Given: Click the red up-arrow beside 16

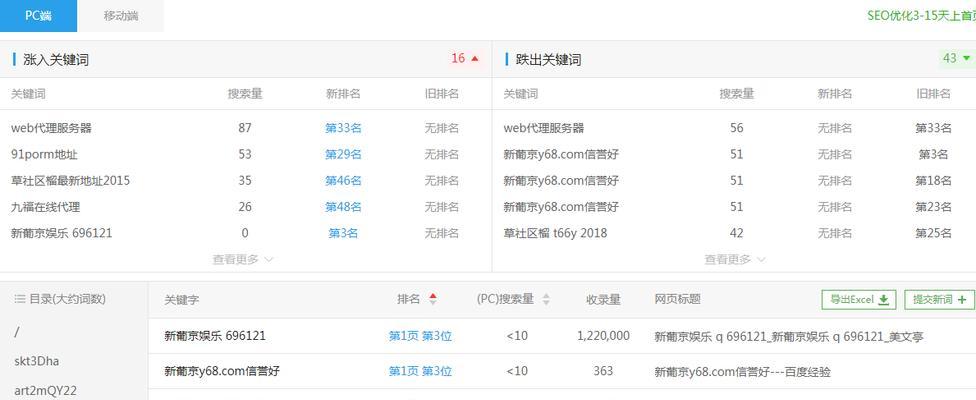Looking at the screenshot, I should pyautogui.click(x=476, y=58).
